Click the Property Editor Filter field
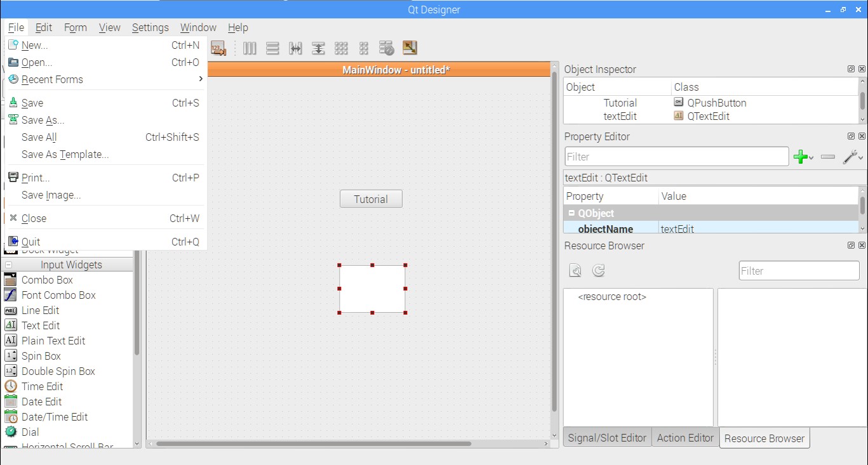The height and width of the screenshot is (465, 868). (677, 157)
